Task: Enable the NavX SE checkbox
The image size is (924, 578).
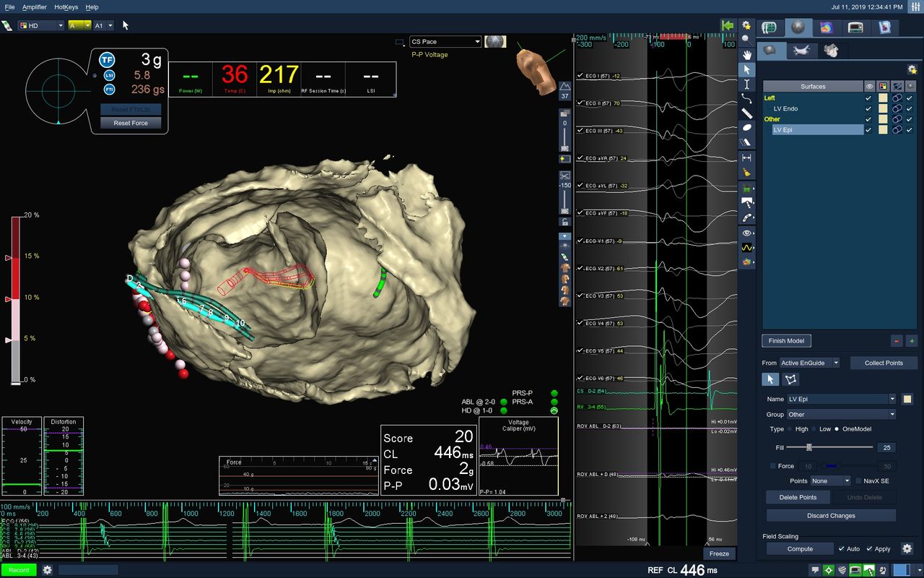Action: coord(858,480)
